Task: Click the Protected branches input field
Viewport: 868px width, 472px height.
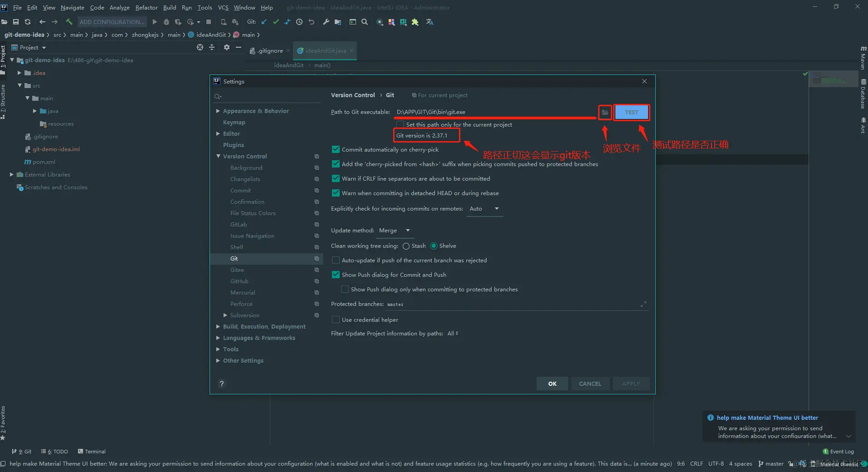Action: tap(517, 304)
